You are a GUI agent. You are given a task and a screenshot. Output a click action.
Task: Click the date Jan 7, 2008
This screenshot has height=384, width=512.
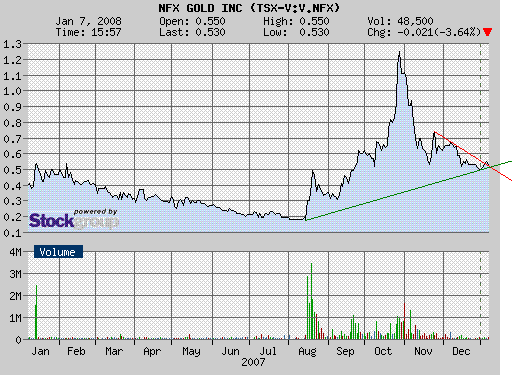[x=89, y=21]
